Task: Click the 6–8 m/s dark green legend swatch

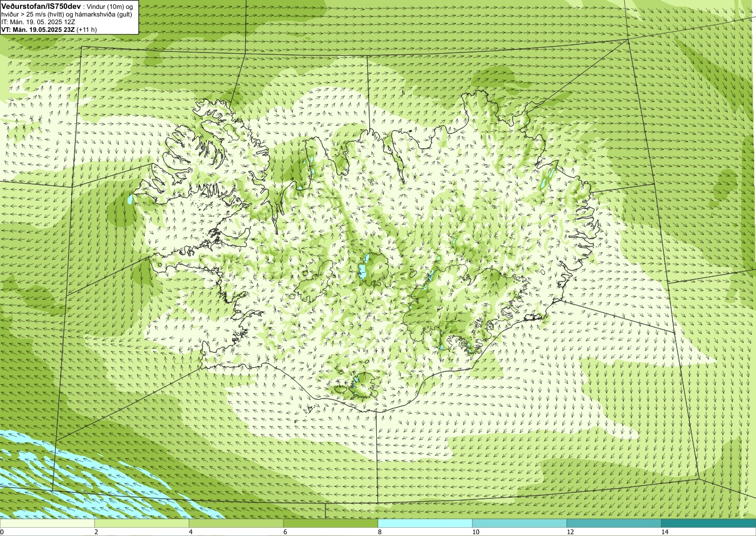Action: 331,523
